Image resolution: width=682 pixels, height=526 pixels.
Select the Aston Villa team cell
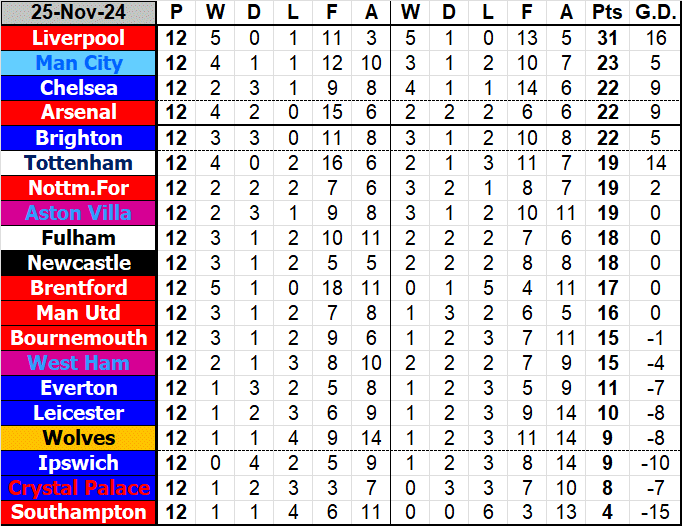(x=79, y=213)
